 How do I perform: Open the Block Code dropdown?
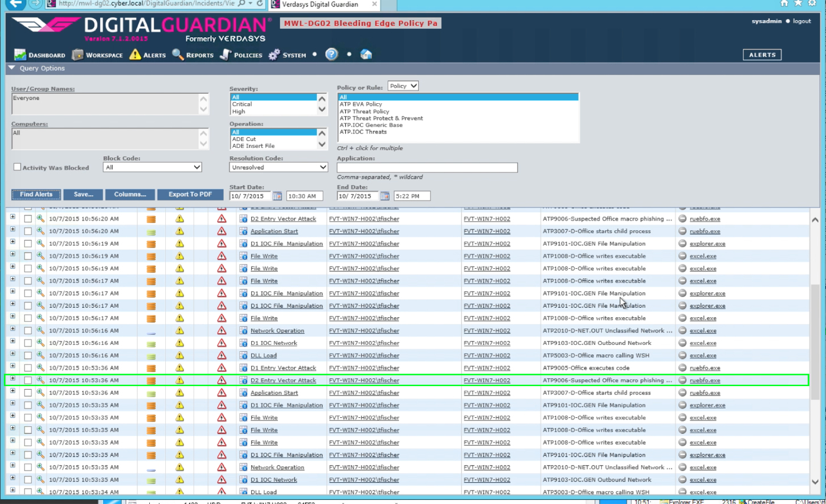tap(152, 167)
